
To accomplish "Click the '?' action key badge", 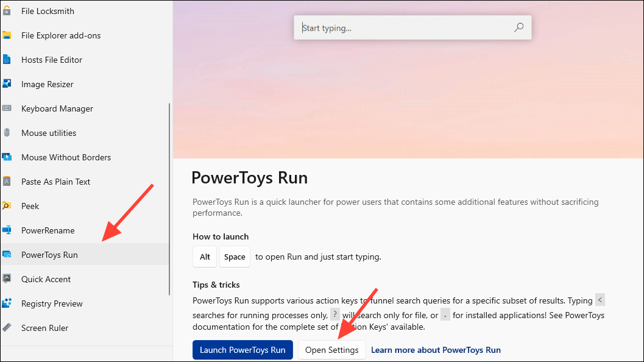I will coord(335,314).
